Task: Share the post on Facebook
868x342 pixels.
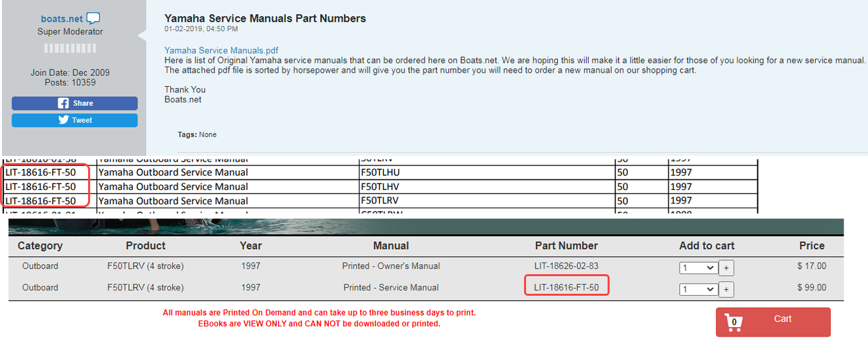Action: (75, 103)
